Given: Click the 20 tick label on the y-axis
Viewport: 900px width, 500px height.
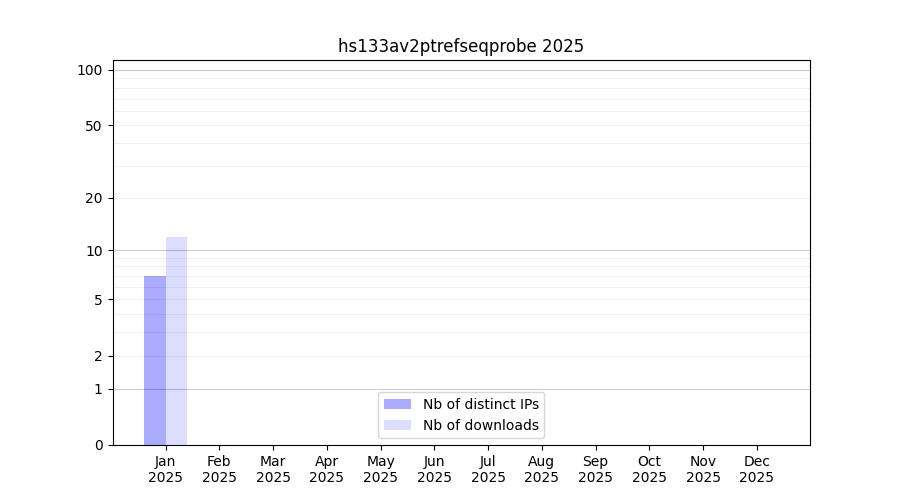Looking at the screenshot, I should (94, 198).
